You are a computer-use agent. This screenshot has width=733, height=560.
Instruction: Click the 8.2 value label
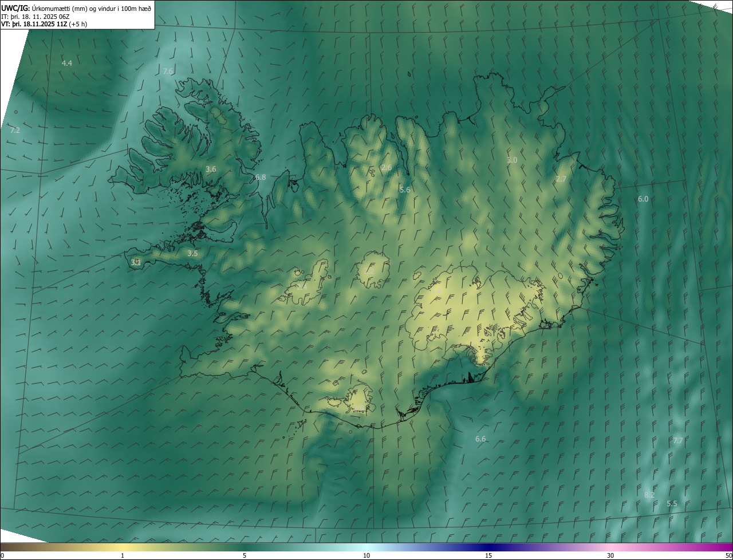coord(649,495)
